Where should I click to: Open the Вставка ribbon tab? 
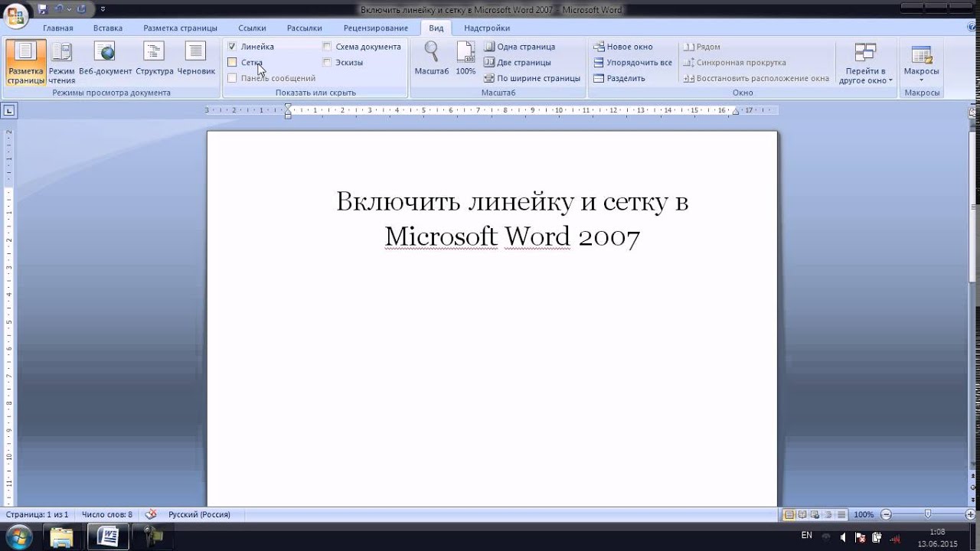(108, 28)
